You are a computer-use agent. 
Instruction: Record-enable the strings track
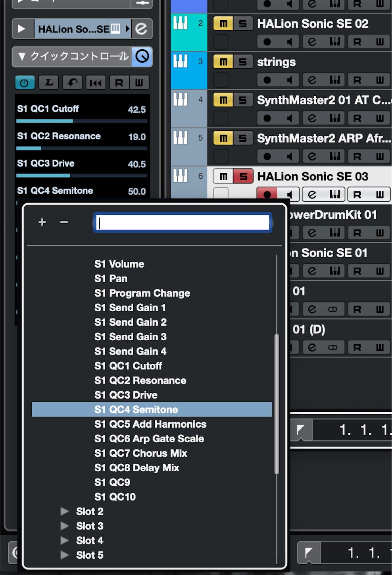click(267, 80)
